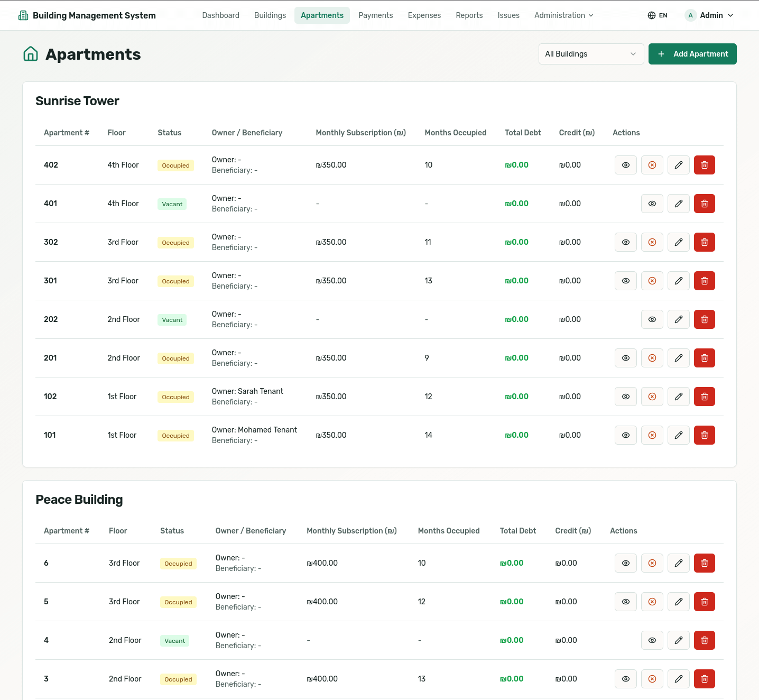Screen dimensions: 759x700
Task: Click the Add Apartment button
Action: [x=692, y=54]
